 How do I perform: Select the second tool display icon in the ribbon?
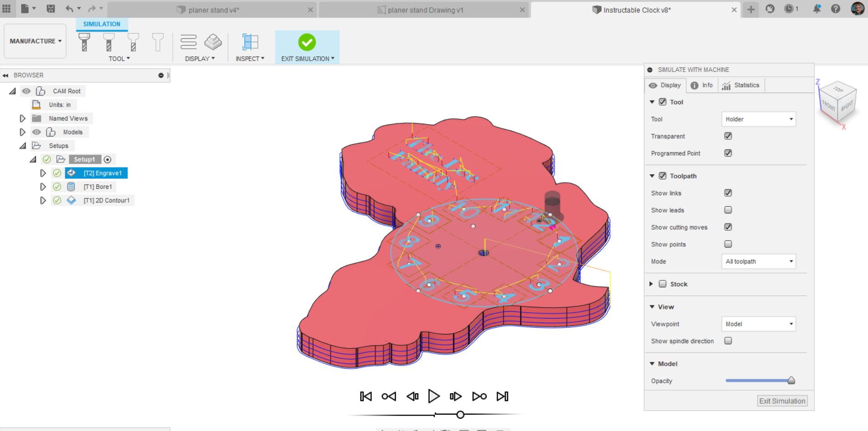pyautogui.click(x=109, y=42)
